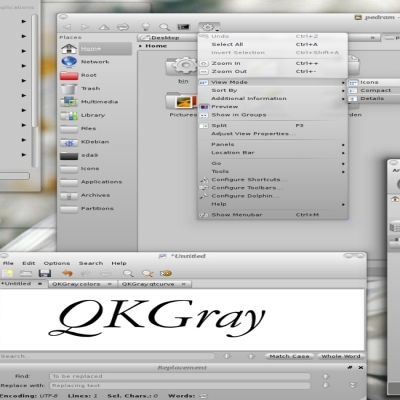The height and width of the screenshot is (400, 400).
Task: Expand the View Mode submenu
Action: point(273,82)
